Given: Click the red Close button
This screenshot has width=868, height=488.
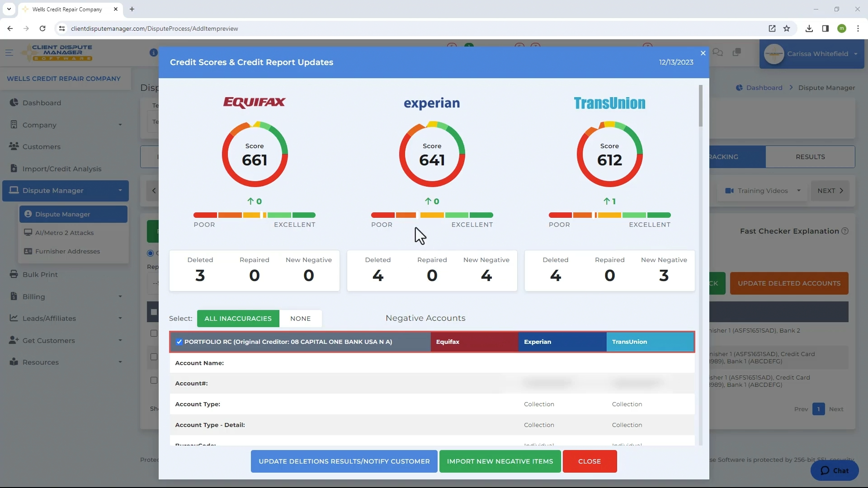Looking at the screenshot, I should 590,461.
